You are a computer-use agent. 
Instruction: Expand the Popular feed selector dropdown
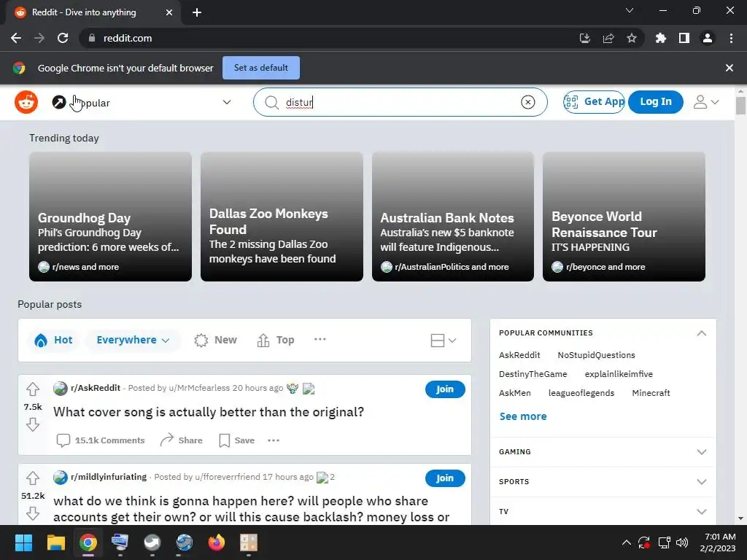(x=227, y=102)
